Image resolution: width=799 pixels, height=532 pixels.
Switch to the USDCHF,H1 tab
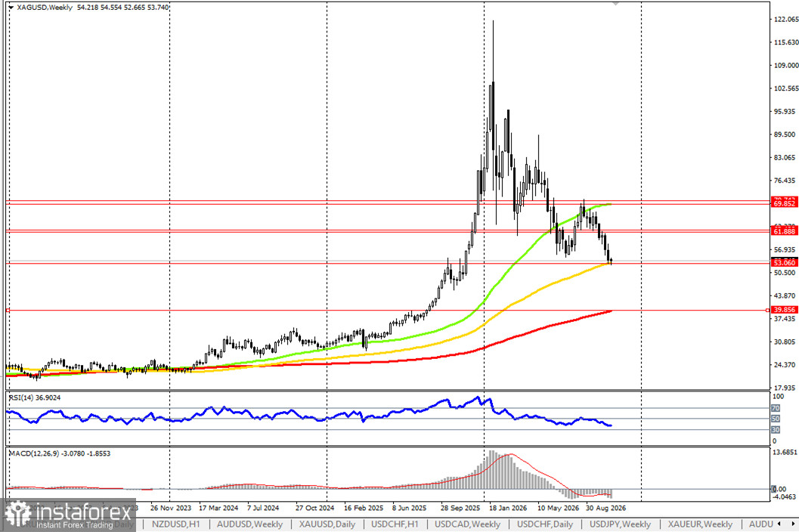coord(395,524)
